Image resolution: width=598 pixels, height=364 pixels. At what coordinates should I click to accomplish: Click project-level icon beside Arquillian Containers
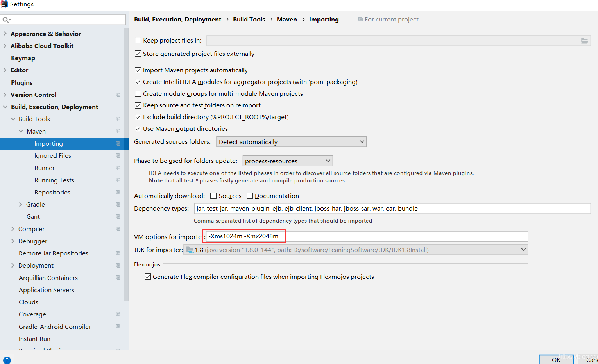pyautogui.click(x=118, y=278)
